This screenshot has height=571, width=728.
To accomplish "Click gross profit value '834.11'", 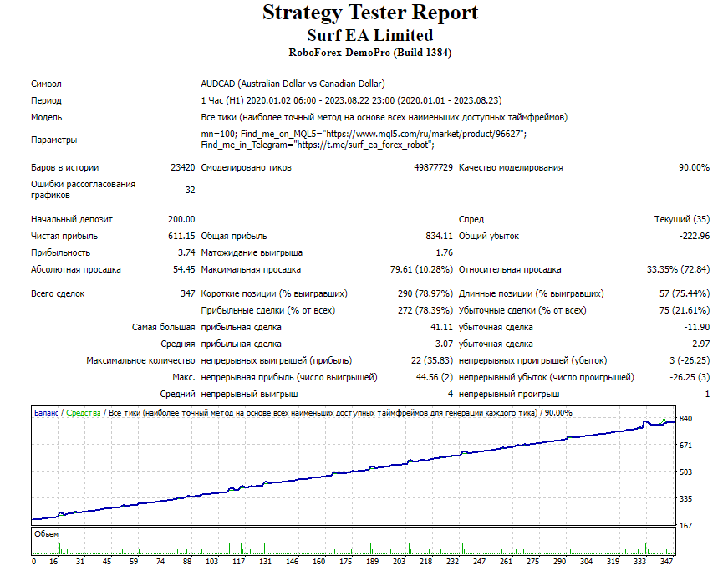I will 439,237.
